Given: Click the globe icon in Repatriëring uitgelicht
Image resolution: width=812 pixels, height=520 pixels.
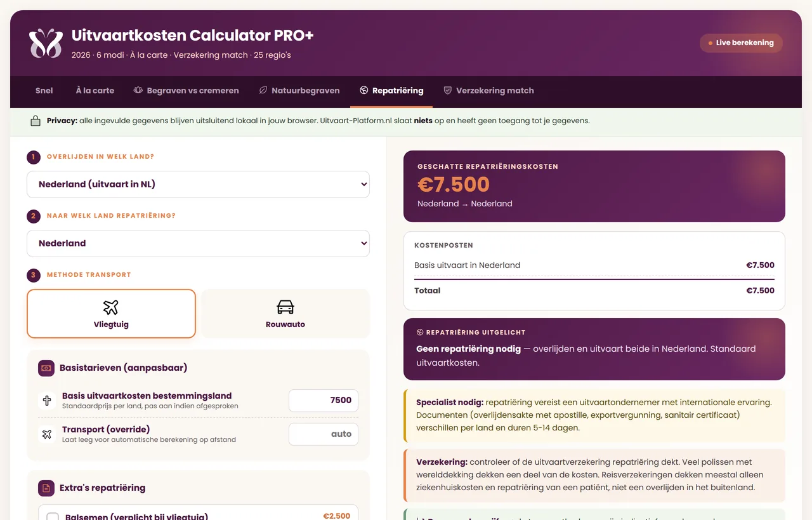Looking at the screenshot, I should point(420,332).
